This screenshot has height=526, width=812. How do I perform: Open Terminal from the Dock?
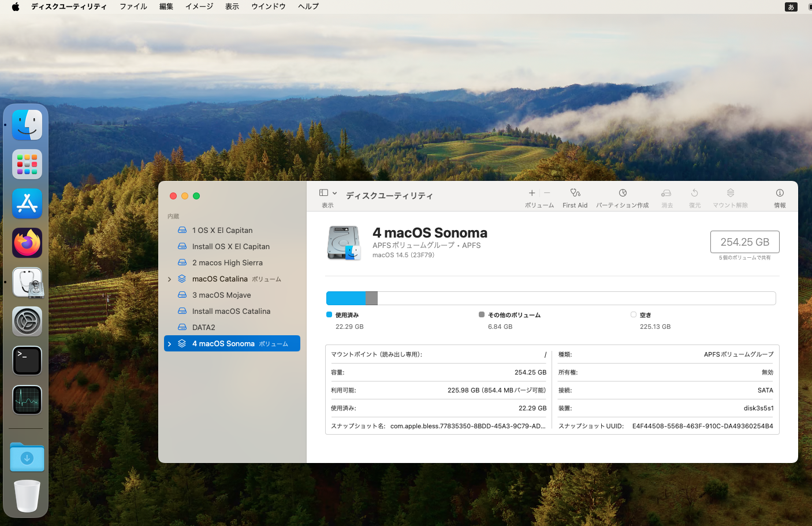pos(27,361)
